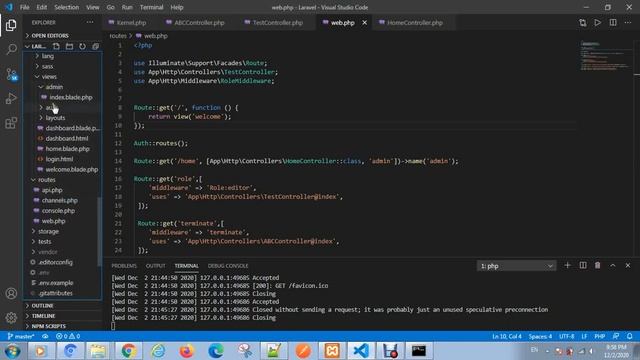The width and height of the screenshot is (640, 360).
Task: Open the Terminal menu
Action: click(151, 7)
